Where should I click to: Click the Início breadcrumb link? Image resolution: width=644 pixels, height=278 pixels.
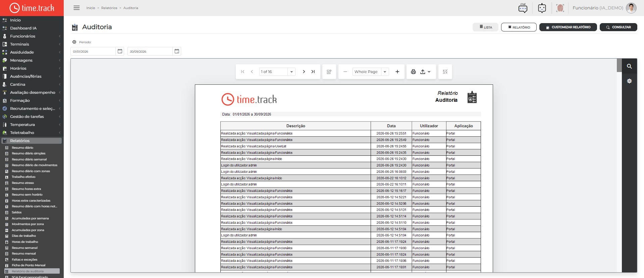coord(91,8)
